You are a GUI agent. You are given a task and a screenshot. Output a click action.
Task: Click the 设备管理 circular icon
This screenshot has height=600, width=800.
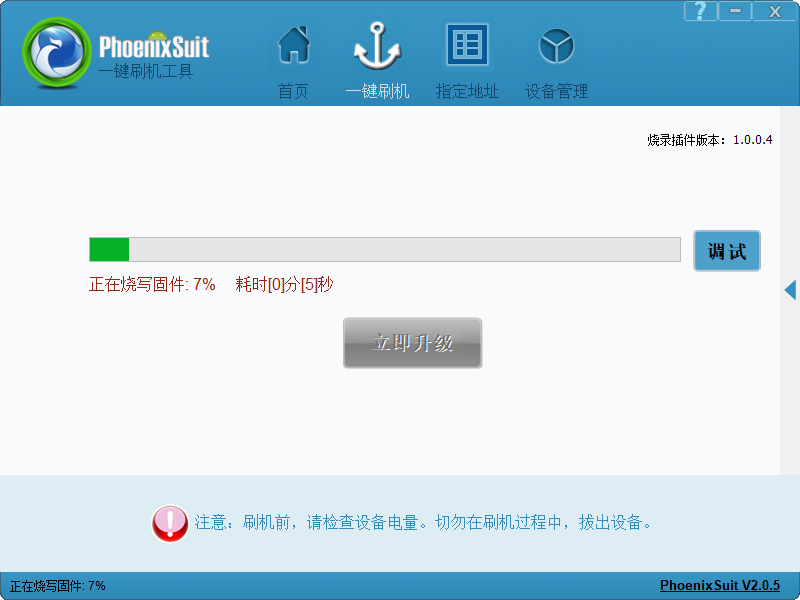(556, 46)
